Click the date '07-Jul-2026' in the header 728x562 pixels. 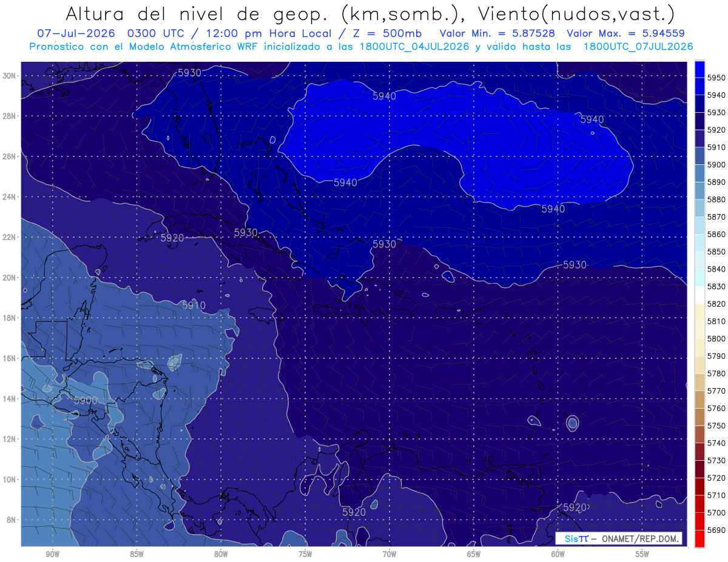(x=78, y=33)
